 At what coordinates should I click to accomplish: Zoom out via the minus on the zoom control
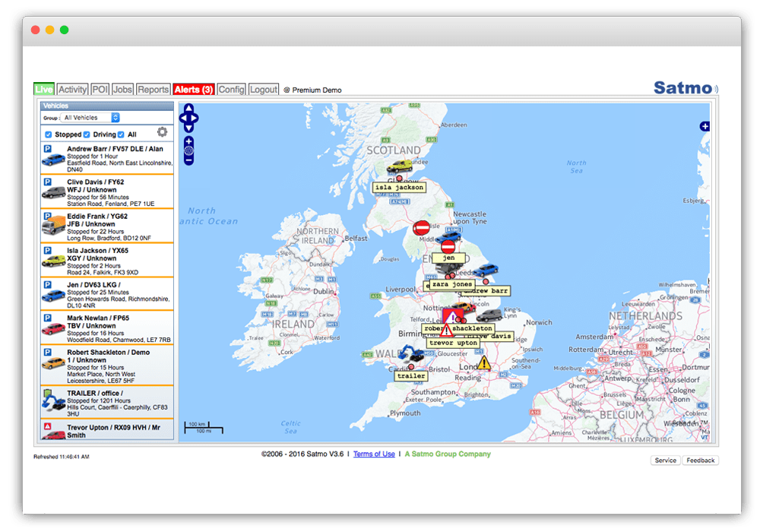click(188, 160)
